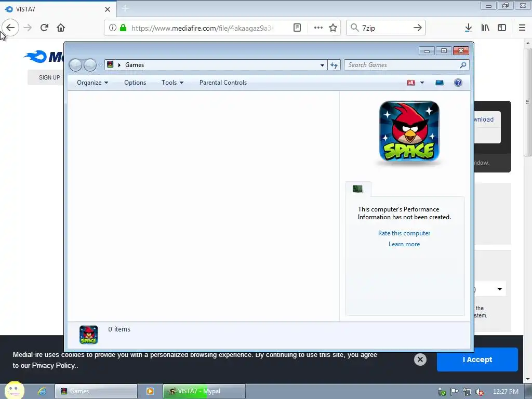Open the browser hamburger menu
This screenshot has height=399, width=532.
click(522, 28)
